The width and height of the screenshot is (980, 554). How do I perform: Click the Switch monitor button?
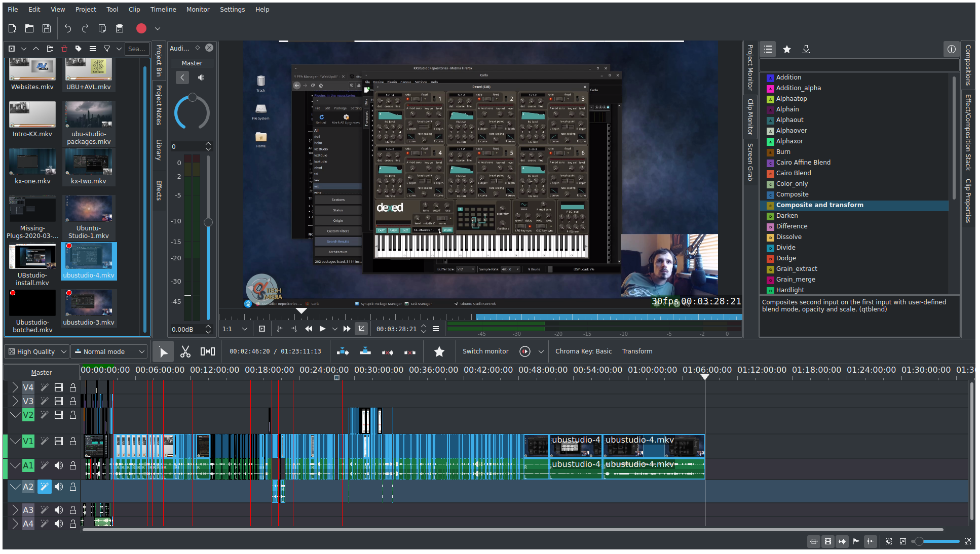tap(485, 351)
